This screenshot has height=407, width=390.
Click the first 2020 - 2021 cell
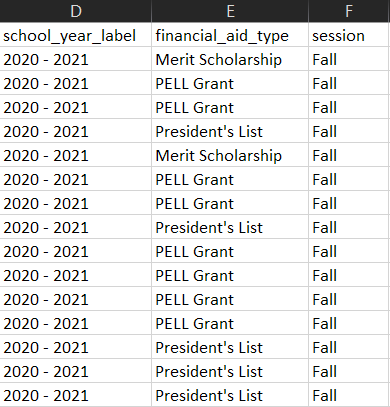[x=76, y=59]
